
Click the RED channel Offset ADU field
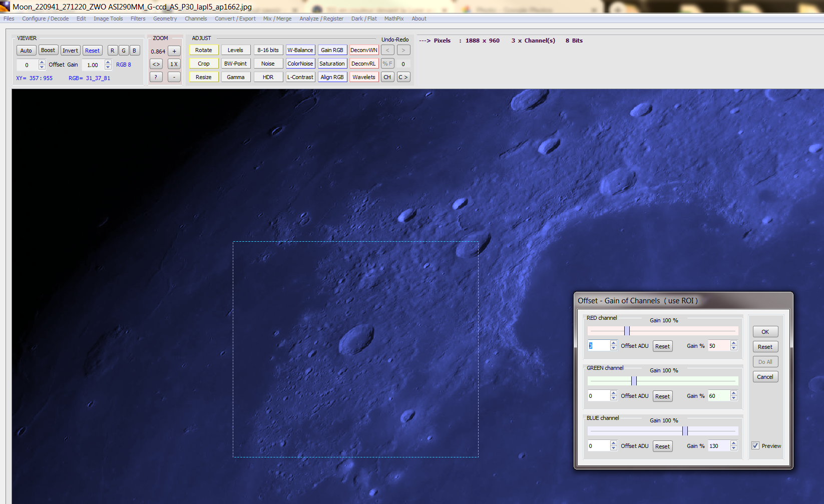coord(599,346)
